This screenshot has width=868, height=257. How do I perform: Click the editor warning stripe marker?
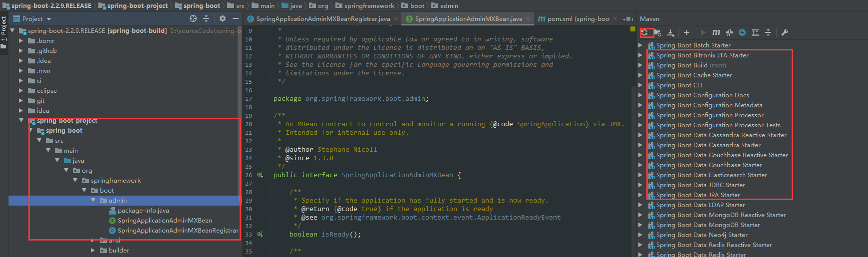tap(633, 29)
